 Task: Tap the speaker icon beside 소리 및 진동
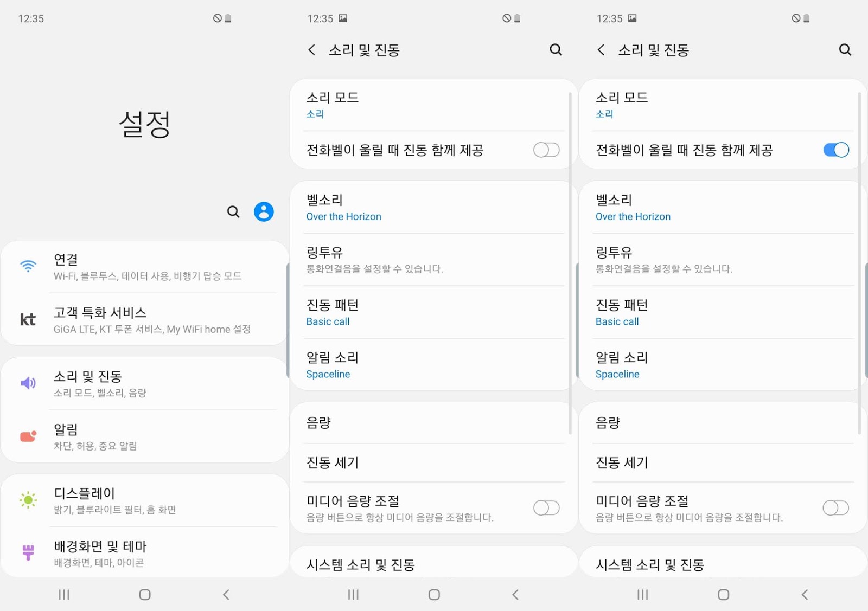[x=28, y=383]
